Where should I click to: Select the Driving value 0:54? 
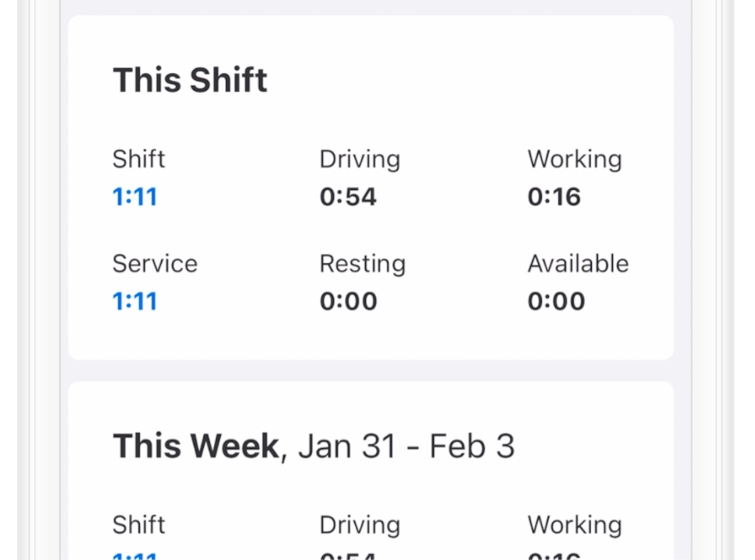point(348,196)
